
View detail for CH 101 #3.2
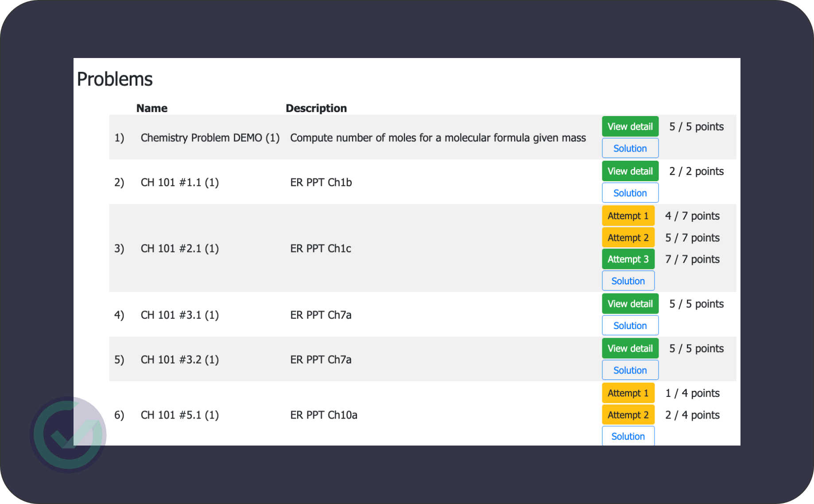click(x=630, y=349)
